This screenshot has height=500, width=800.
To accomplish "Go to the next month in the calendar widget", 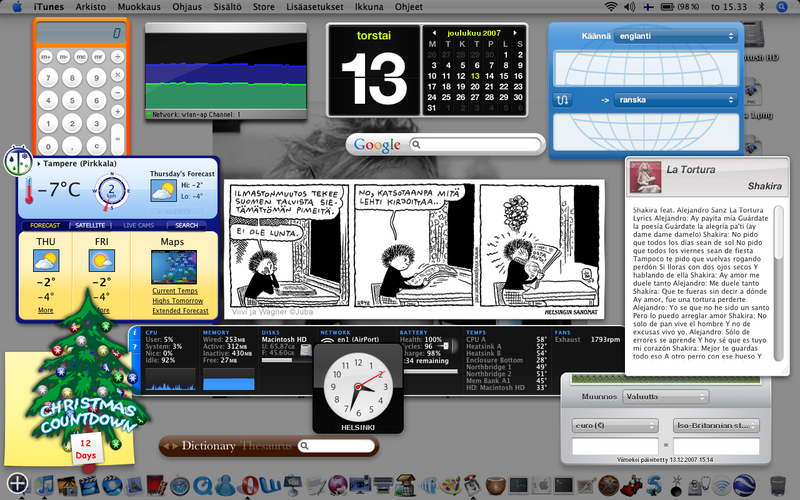I will (515, 33).
